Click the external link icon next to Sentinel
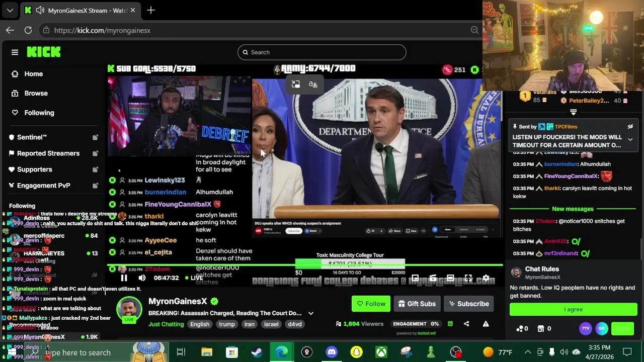Image resolution: width=644 pixels, height=362 pixels. tap(95, 137)
